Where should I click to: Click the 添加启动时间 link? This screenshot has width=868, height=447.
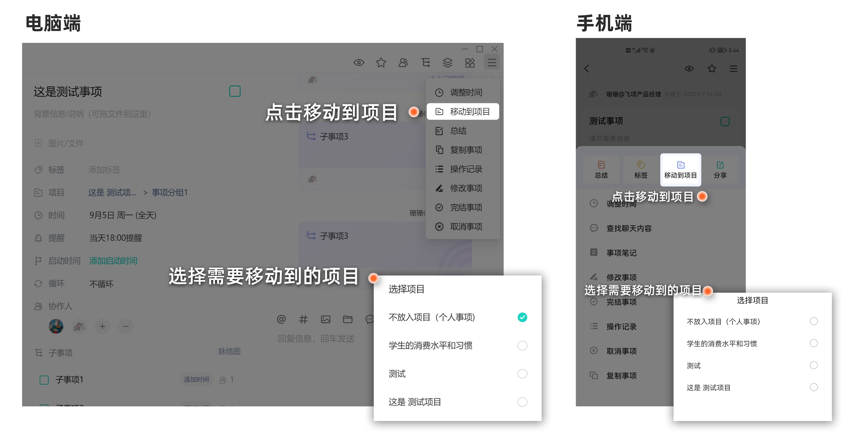coord(113,261)
